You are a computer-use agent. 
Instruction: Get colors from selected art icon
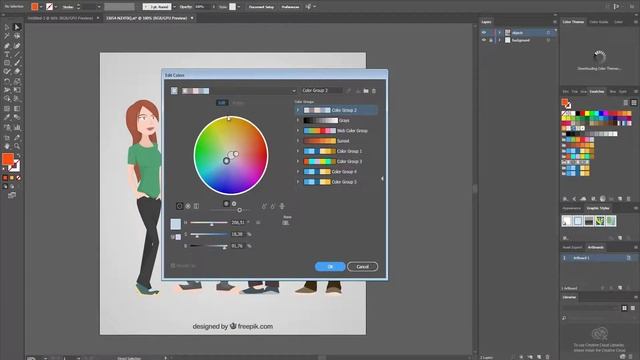[348, 91]
